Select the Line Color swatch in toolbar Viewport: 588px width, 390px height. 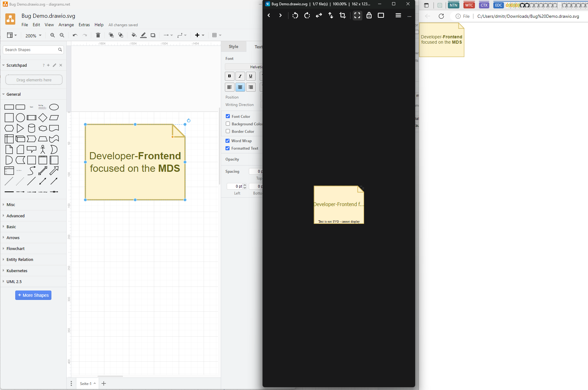point(143,35)
